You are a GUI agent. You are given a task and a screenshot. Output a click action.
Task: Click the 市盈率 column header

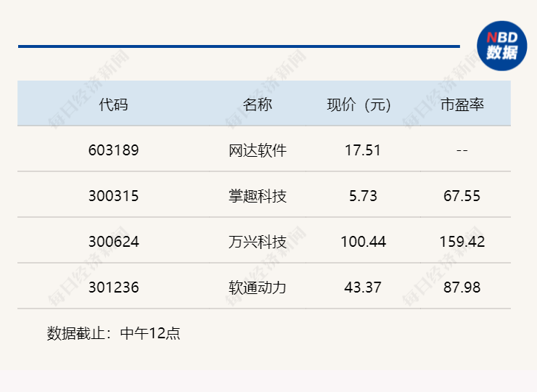(x=462, y=104)
